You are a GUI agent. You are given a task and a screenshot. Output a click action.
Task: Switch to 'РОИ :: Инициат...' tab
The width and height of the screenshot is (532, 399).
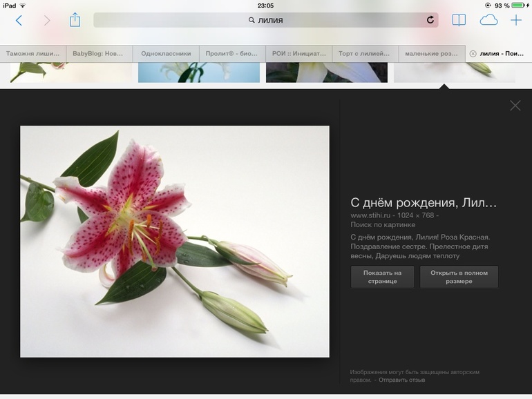(298, 54)
